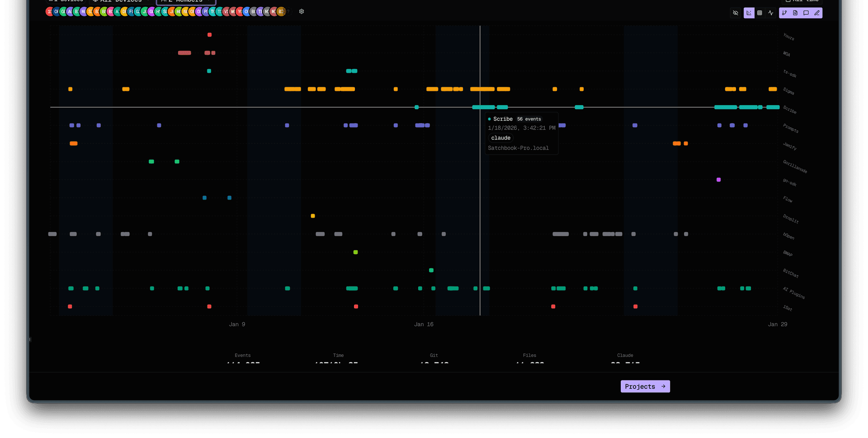Toggle the git branch events layer
The height and width of the screenshot is (438, 868).
(784, 13)
